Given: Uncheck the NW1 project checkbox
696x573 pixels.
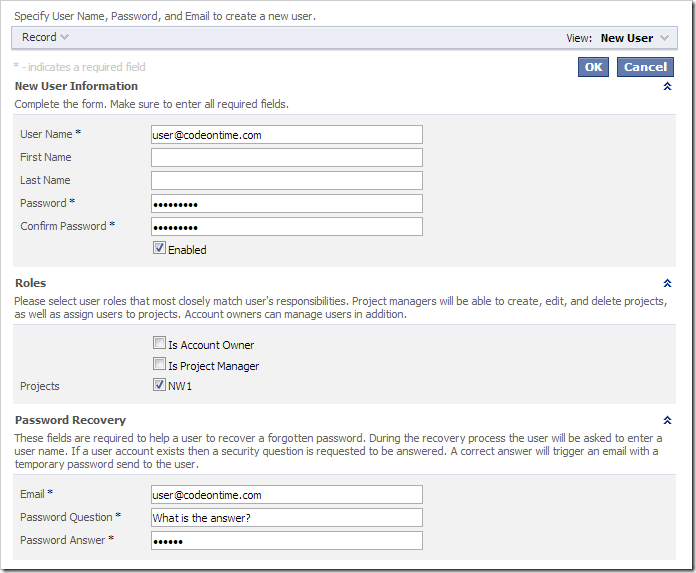Looking at the screenshot, I should (159, 384).
